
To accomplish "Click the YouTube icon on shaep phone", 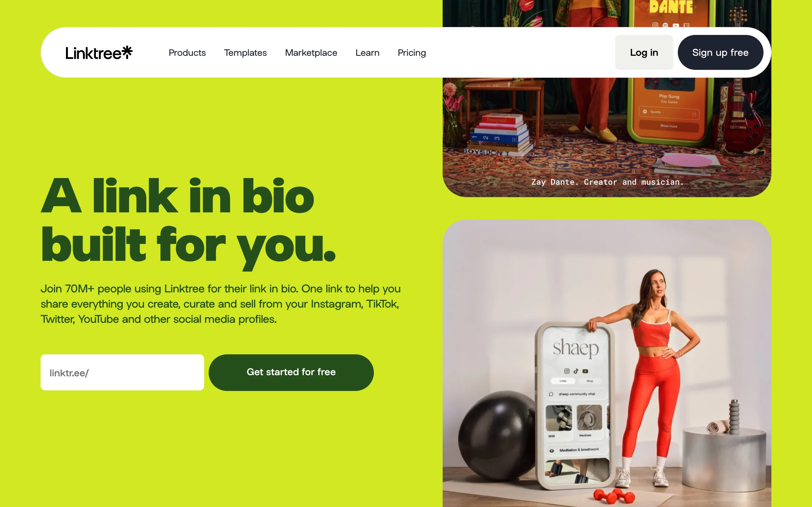I will pyautogui.click(x=585, y=371).
